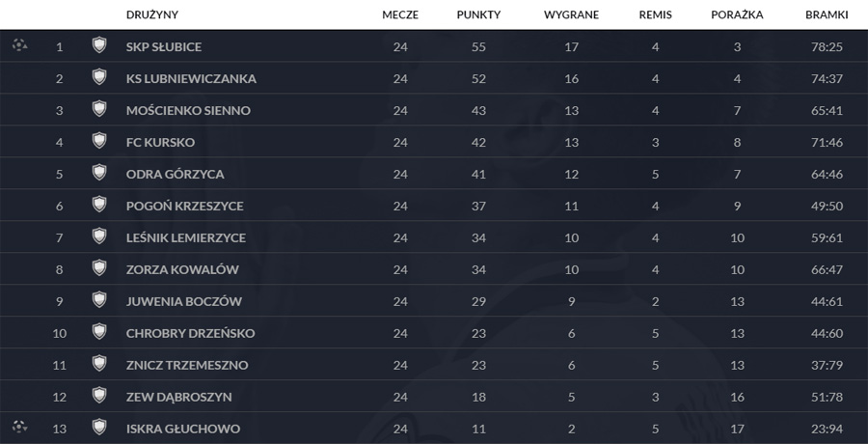Image resolution: width=868 pixels, height=444 pixels.
Task: Click the Zew Dąbroszyn shield icon
Action: [98, 395]
